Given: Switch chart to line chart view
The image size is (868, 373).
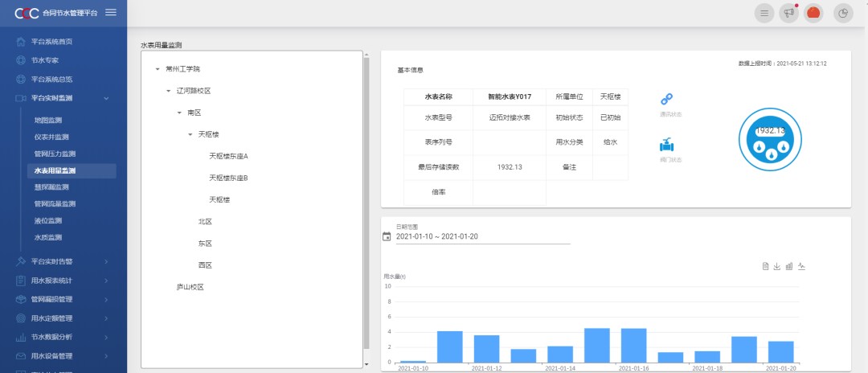Looking at the screenshot, I should pyautogui.click(x=801, y=266).
